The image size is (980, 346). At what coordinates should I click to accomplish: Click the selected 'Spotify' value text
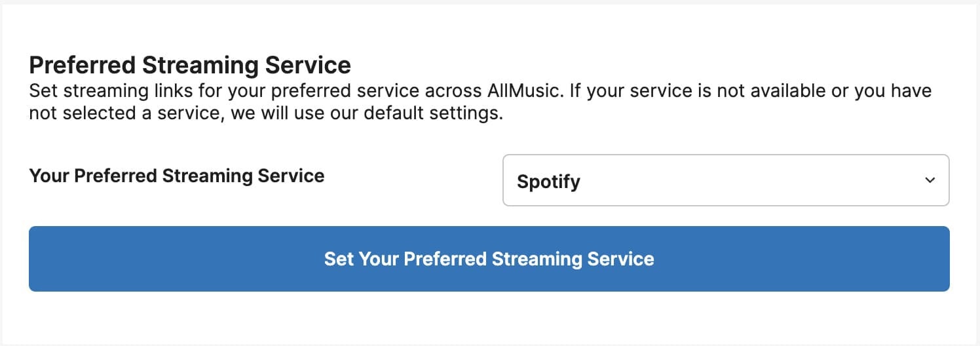(x=548, y=182)
